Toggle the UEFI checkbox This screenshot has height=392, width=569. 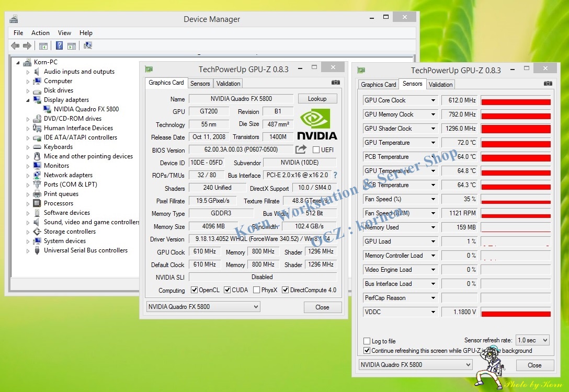pos(316,150)
